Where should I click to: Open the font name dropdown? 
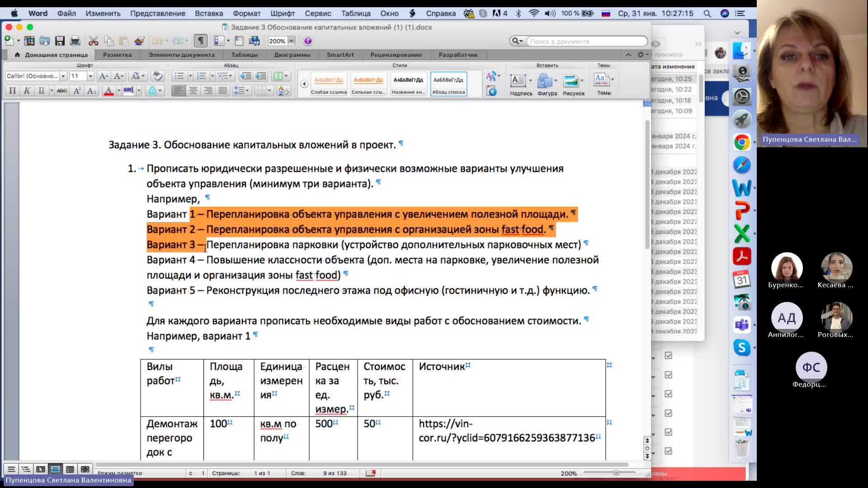(63, 76)
